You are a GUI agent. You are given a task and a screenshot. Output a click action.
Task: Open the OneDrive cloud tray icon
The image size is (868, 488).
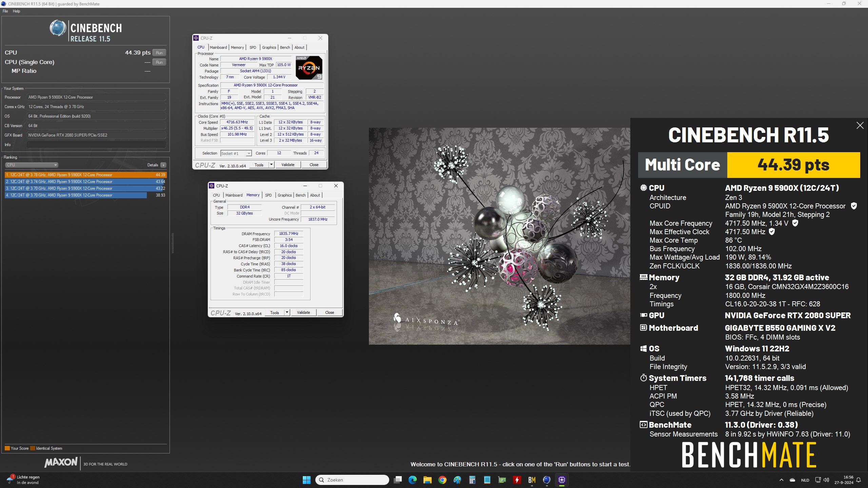point(792,480)
